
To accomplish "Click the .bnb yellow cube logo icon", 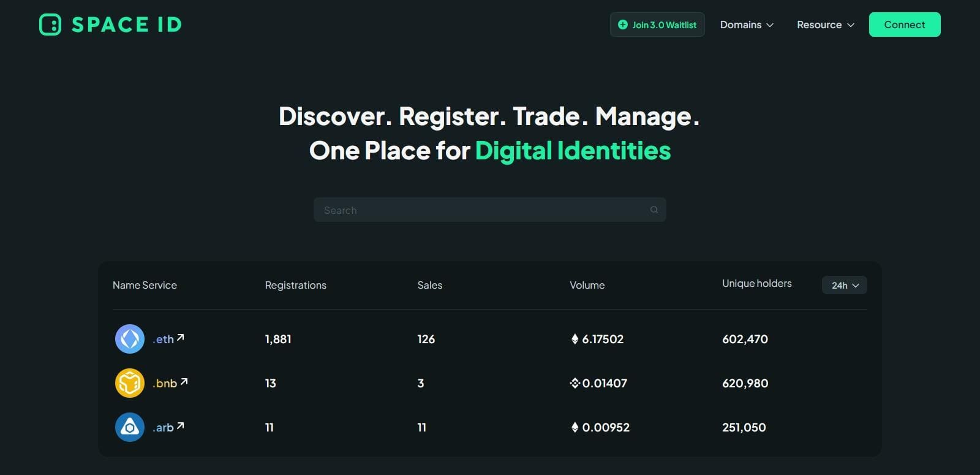I will [x=130, y=383].
